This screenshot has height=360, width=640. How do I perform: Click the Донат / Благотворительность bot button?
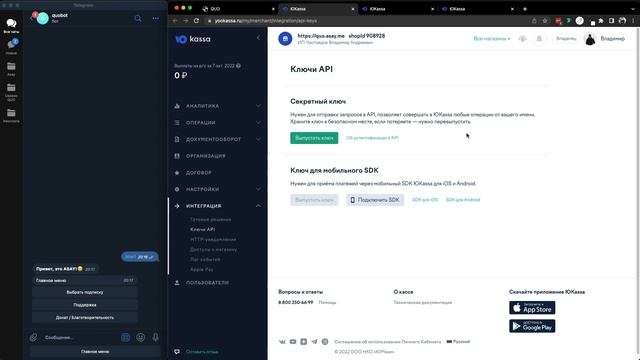[85, 318]
